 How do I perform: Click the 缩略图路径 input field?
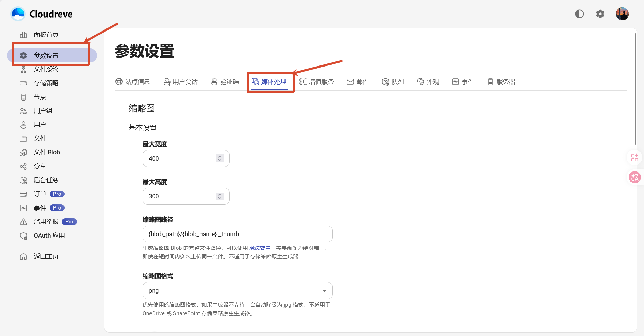click(238, 234)
